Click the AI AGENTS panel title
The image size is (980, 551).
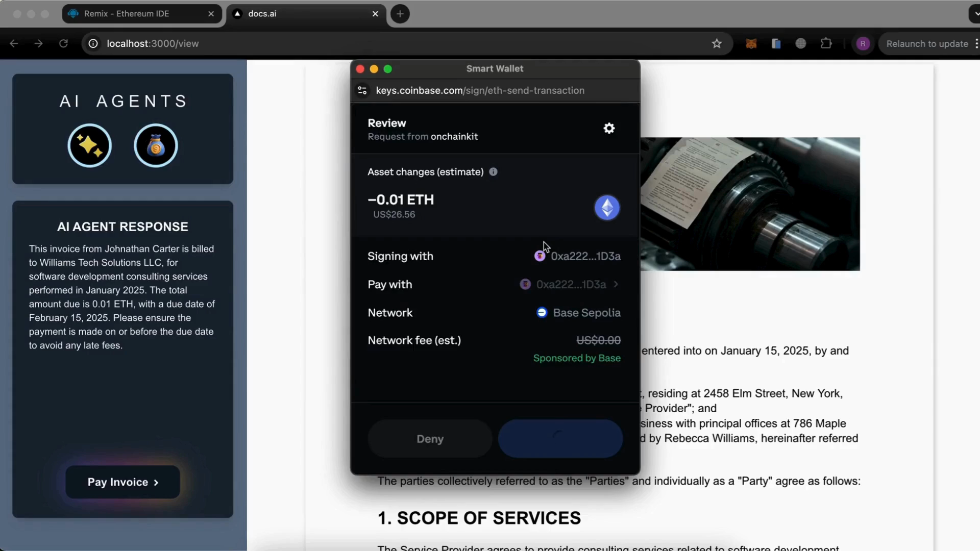(123, 101)
